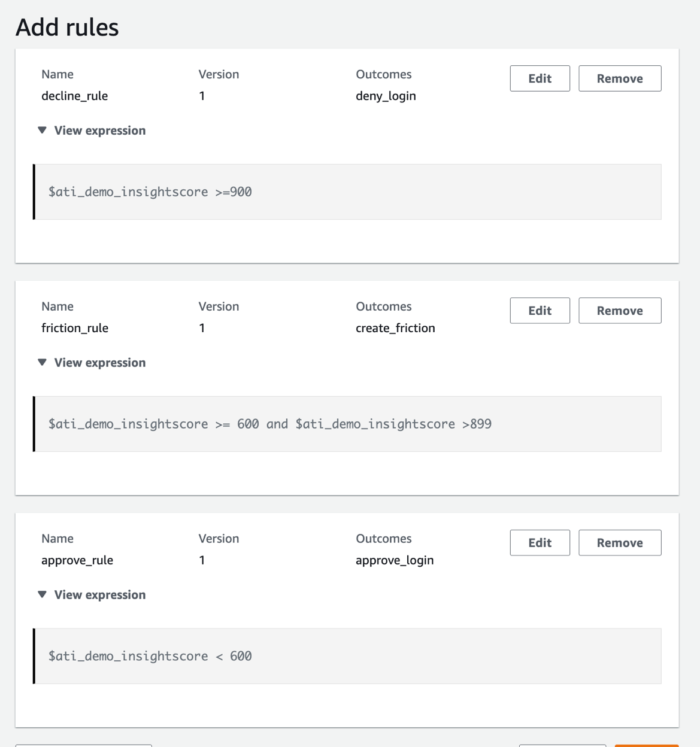Click the Add rules page heading

click(67, 28)
